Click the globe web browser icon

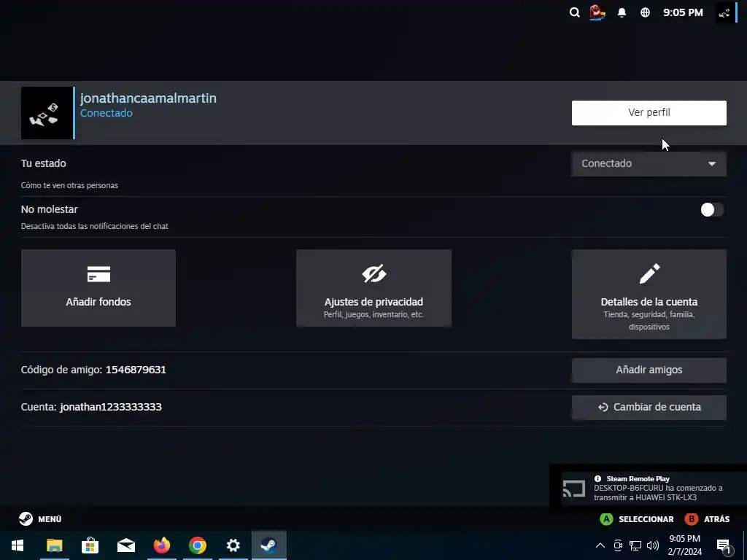coord(645,13)
